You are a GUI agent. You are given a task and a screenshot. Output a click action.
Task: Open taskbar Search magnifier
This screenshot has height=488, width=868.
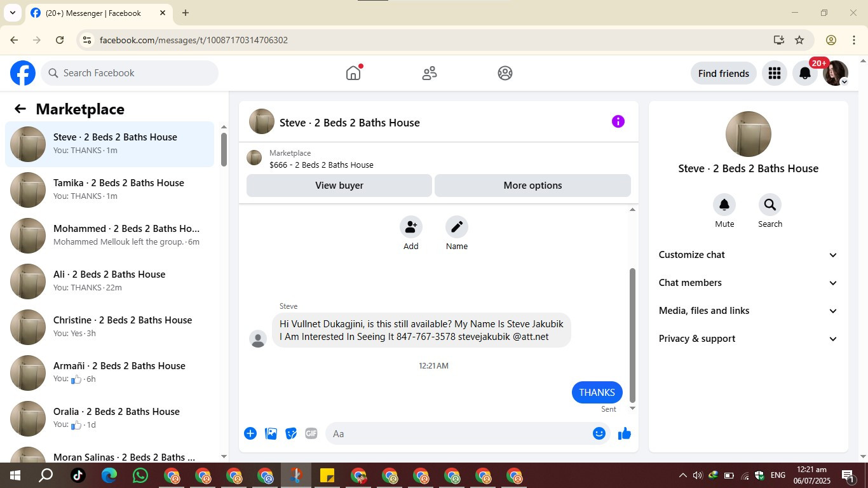[46, 475]
